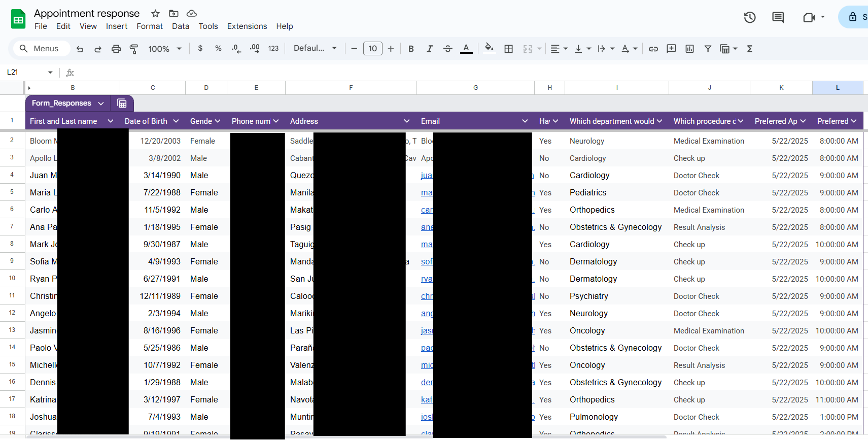Toggle italic formatting

[x=429, y=49]
